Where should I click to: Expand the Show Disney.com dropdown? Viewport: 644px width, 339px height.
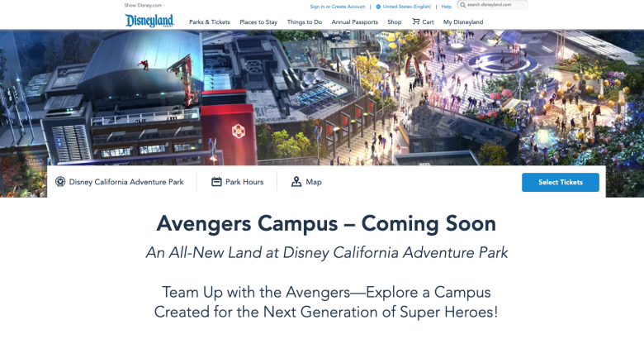coord(144,5)
